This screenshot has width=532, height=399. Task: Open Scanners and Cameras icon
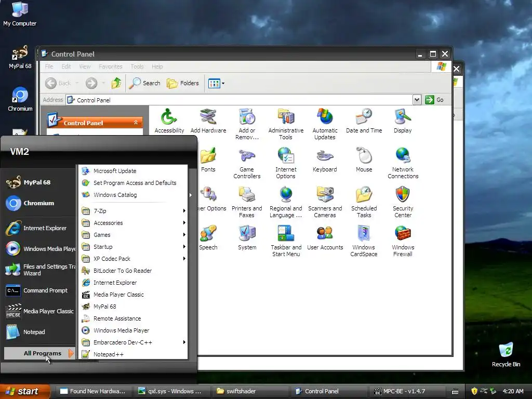(325, 202)
